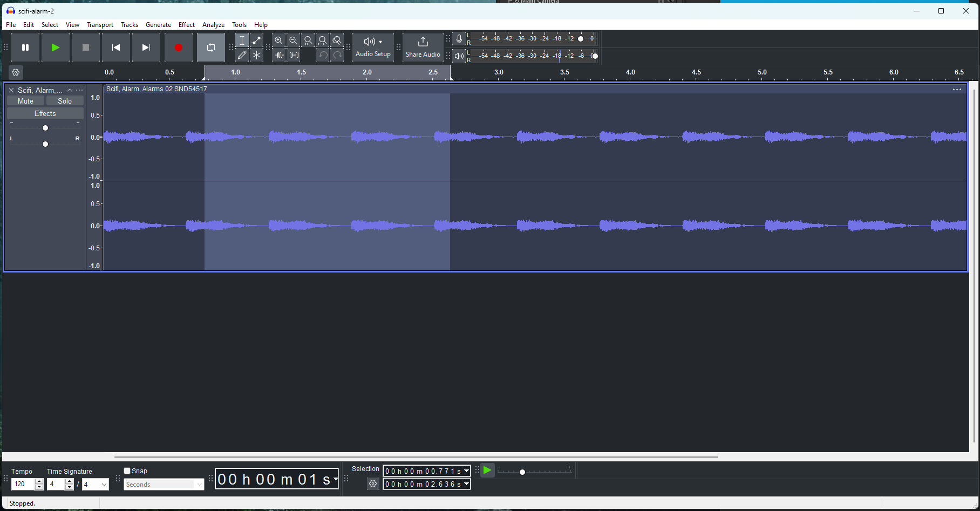This screenshot has width=980, height=511.
Task: Open the Audio Setup dropdown
Action: coord(373,47)
